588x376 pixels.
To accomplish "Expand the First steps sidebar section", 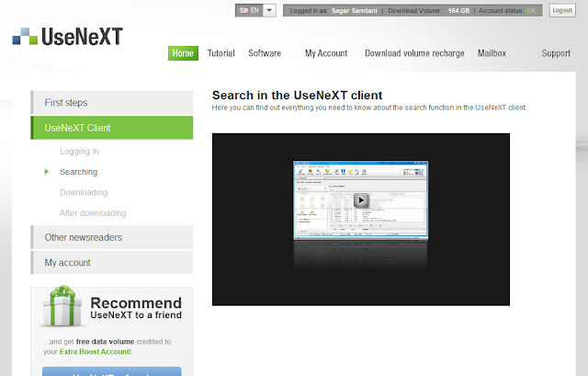I will click(112, 102).
